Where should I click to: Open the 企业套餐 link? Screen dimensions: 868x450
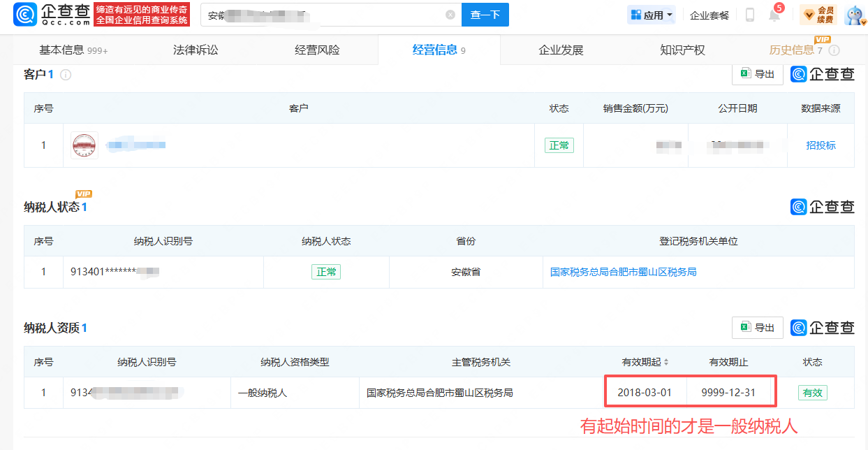709,15
